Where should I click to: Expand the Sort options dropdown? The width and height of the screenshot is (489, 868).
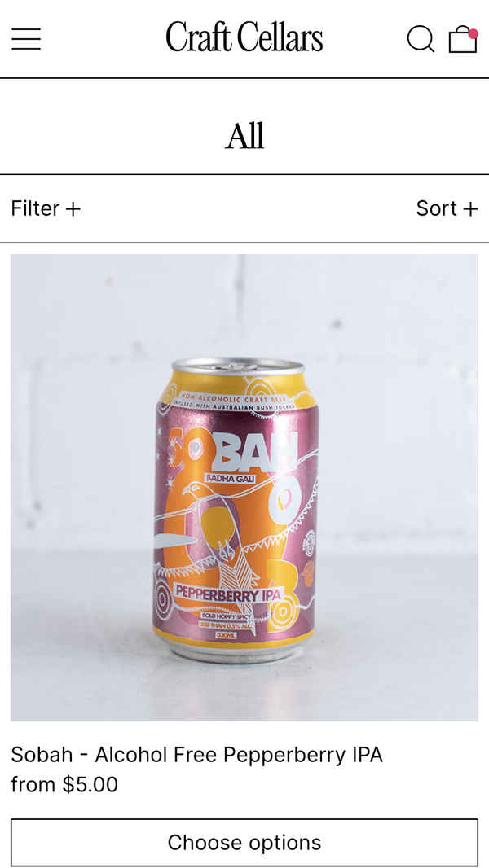(447, 208)
